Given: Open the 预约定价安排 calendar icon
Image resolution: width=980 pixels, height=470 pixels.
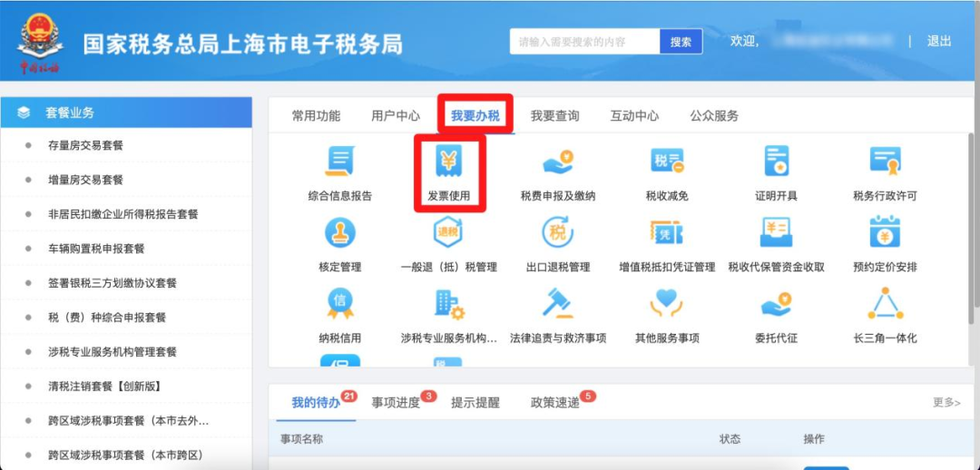Looking at the screenshot, I should point(885,232).
